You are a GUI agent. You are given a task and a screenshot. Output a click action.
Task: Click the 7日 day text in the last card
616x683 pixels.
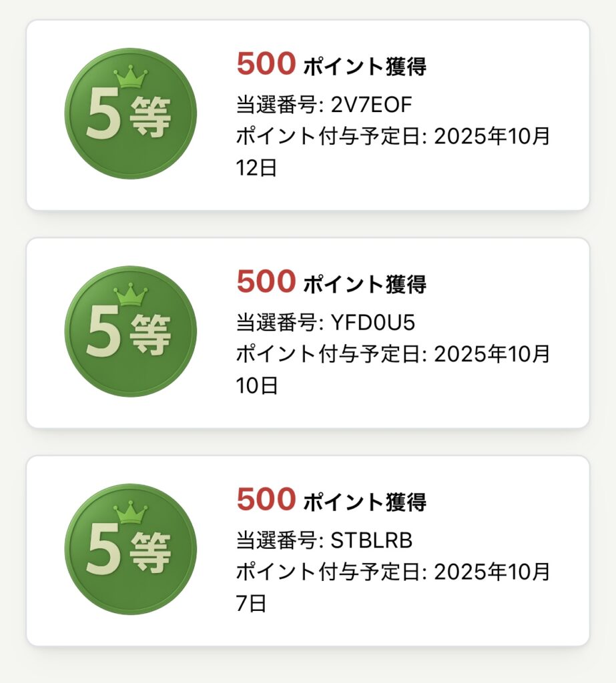[x=251, y=603]
